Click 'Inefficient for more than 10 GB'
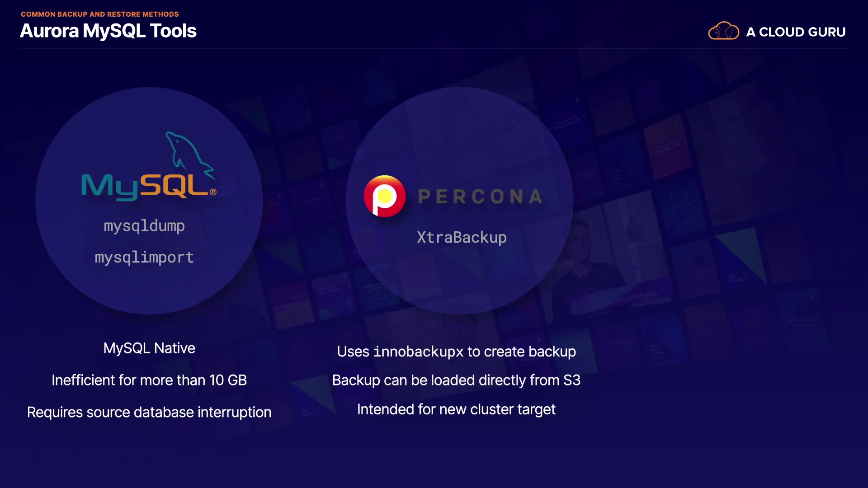The width and height of the screenshot is (868, 488). coord(149,380)
